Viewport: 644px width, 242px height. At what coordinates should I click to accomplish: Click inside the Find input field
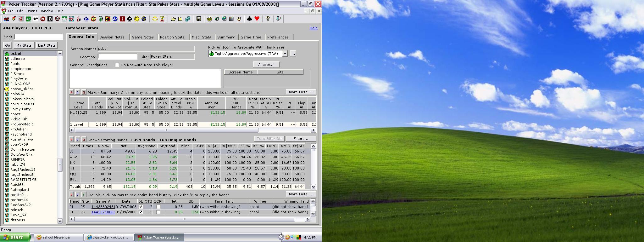click(38, 37)
